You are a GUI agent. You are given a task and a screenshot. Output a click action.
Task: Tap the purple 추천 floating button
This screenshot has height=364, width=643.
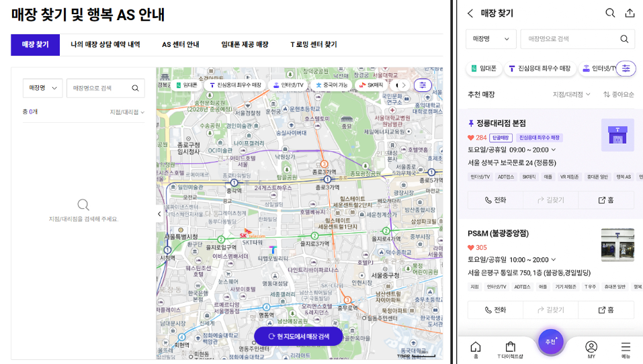tap(551, 341)
